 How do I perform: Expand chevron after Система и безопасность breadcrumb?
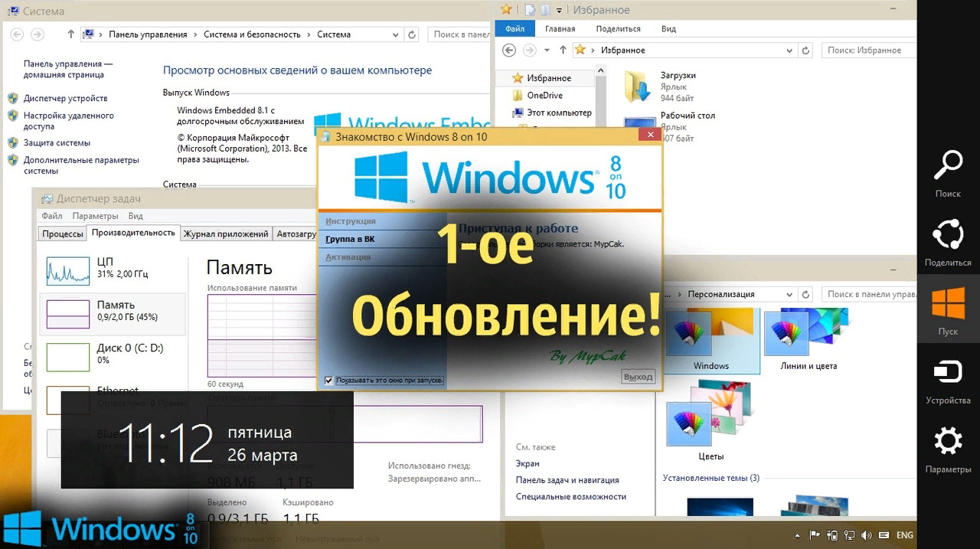tap(309, 34)
